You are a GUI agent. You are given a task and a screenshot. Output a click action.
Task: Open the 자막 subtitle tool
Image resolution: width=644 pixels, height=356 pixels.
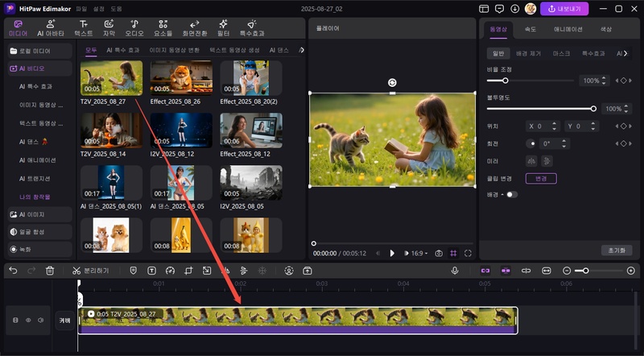point(109,28)
